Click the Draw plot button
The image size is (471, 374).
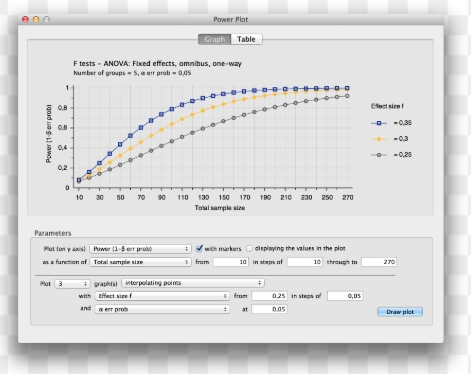point(400,312)
